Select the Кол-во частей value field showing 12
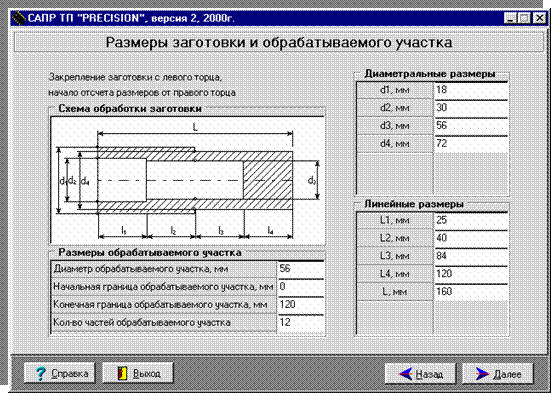Image resolution: width=551 pixels, height=393 pixels. tap(300, 323)
